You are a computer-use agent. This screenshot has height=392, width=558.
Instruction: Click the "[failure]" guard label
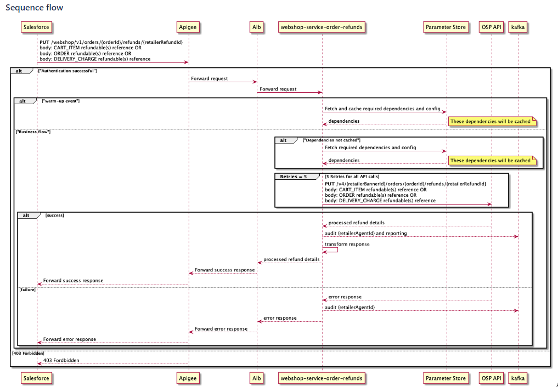(x=27, y=290)
